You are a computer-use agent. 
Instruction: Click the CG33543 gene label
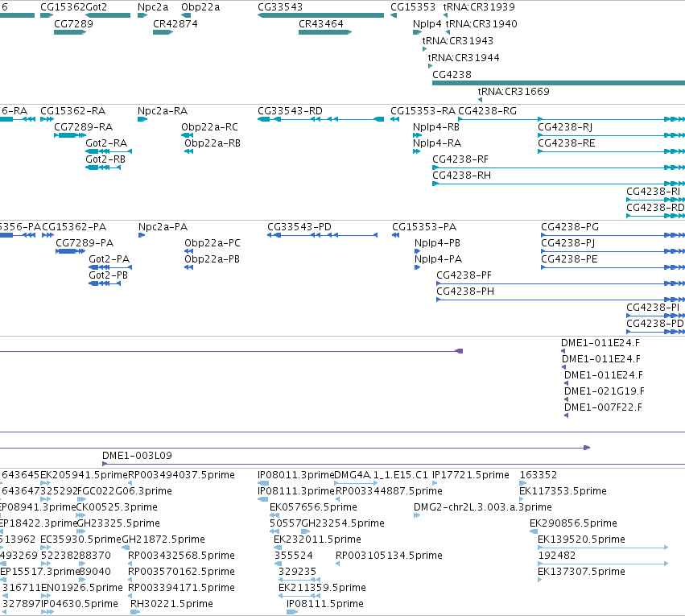(x=279, y=7)
